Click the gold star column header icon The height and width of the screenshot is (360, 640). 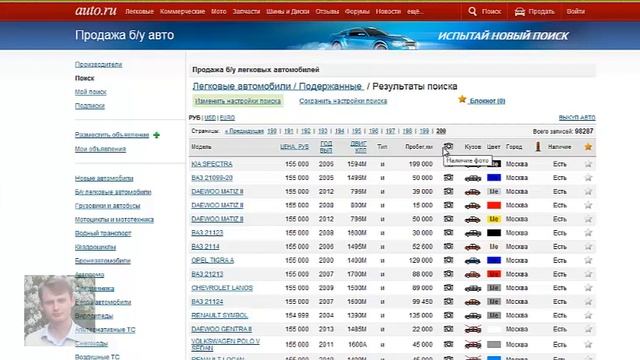pyautogui.click(x=588, y=147)
